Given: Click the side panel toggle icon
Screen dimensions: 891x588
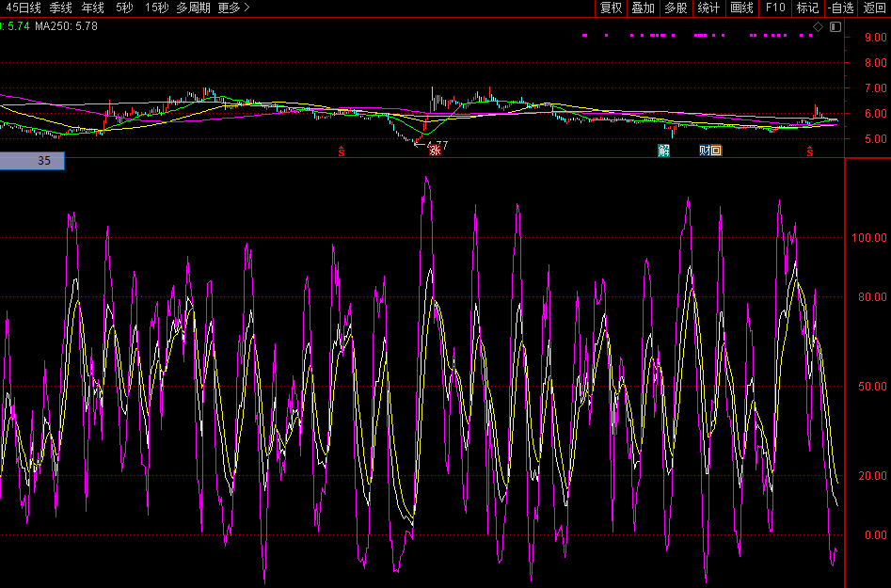Looking at the screenshot, I should tap(835, 26).
